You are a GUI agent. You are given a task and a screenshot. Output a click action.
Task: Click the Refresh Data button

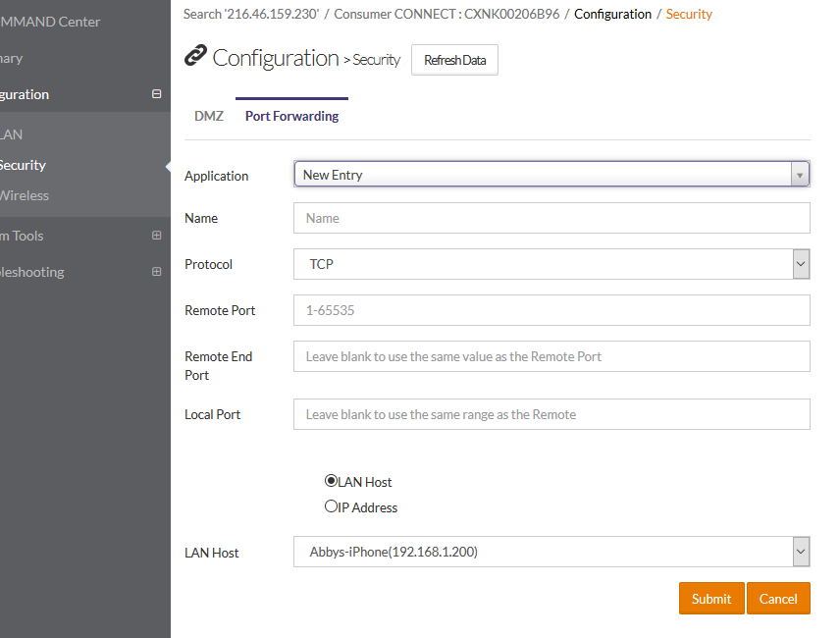click(x=454, y=60)
